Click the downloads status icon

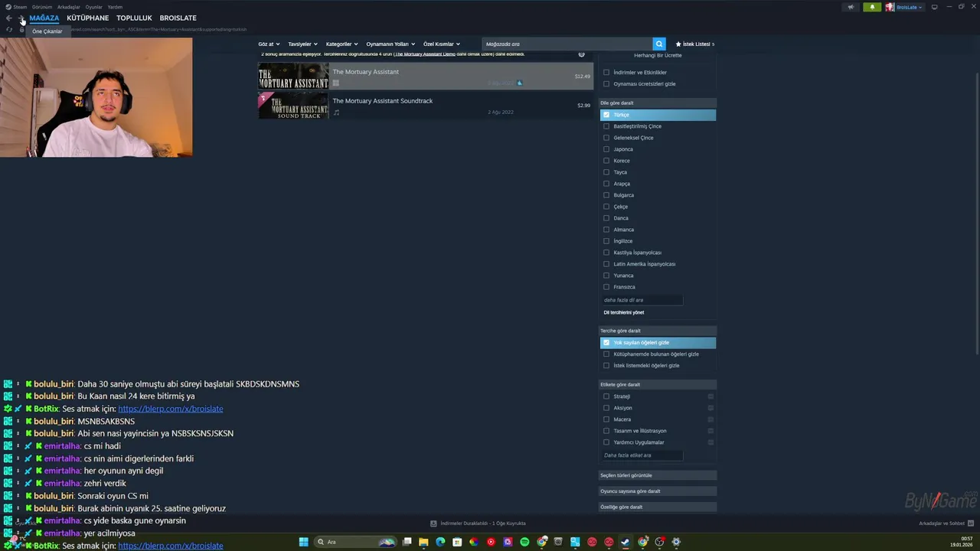click(x=433, y=523)
